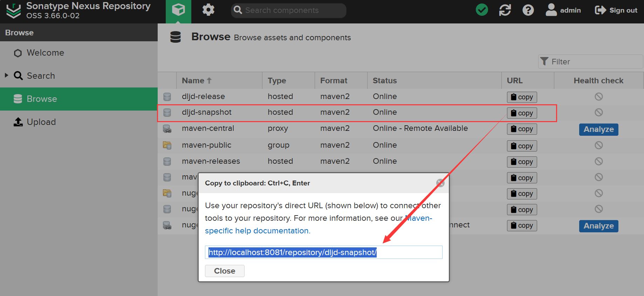Viewport: 644px width, 296px height.
Task: Analyze maven-central health check
Action: pyautogui.click(x=598, y=129)
